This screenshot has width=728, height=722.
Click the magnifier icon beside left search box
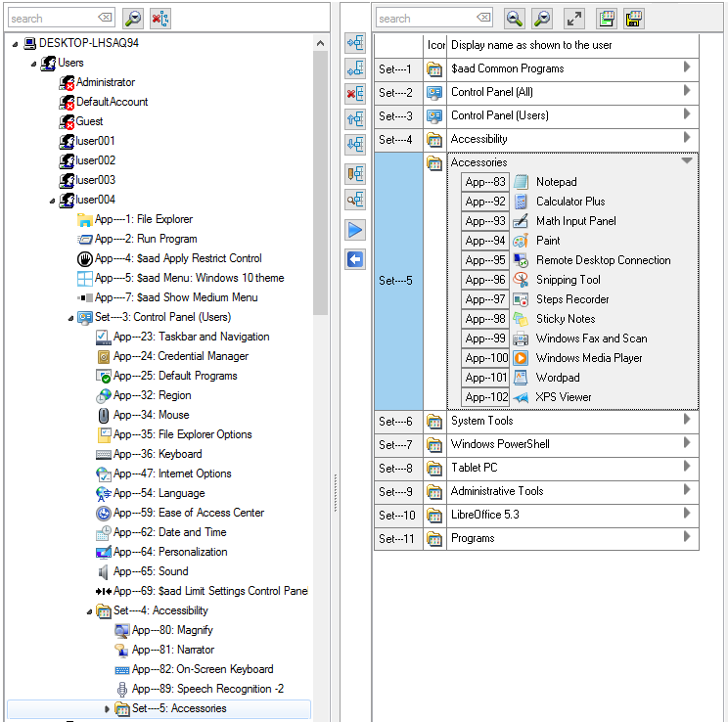133,19
